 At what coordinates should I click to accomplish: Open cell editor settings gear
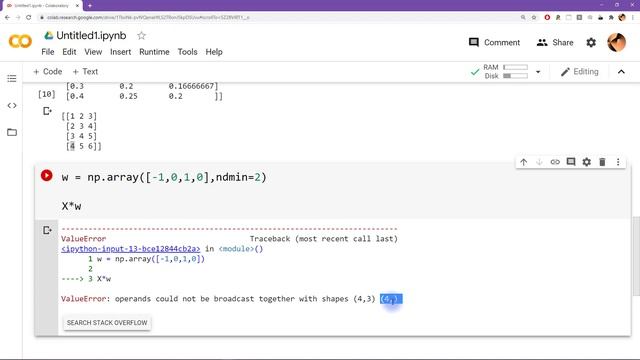[587, 162]
